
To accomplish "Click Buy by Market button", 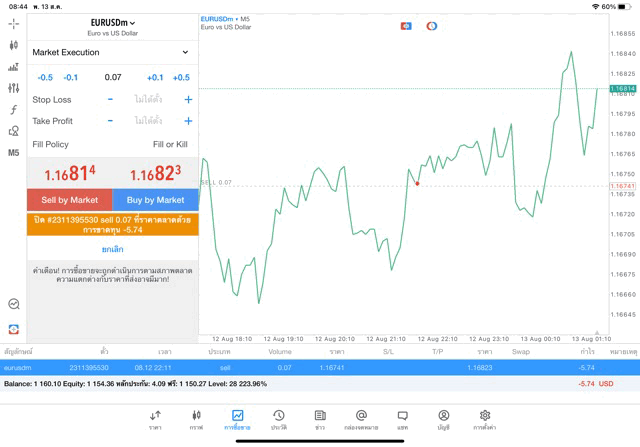I will (x=155, y=200).
